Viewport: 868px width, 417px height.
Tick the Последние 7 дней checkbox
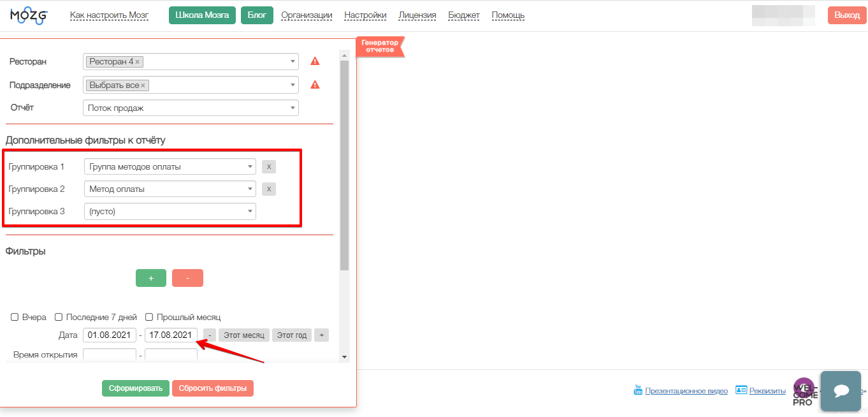coord(59,317)
